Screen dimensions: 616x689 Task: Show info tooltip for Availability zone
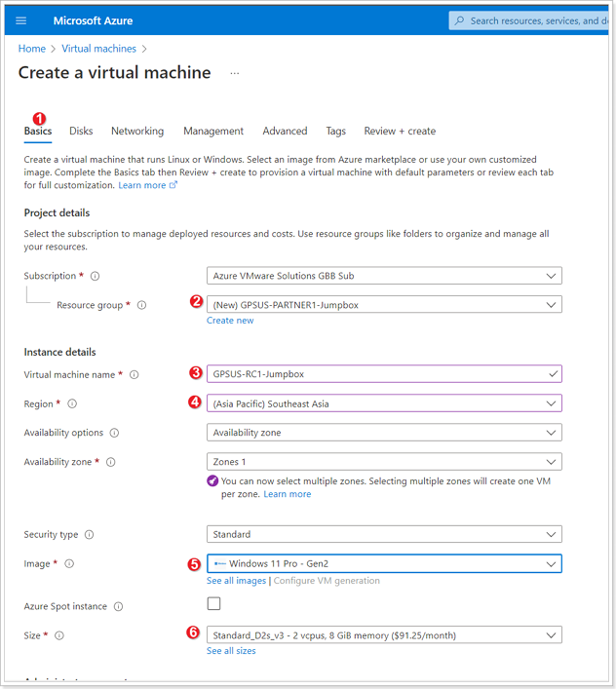point(111,462)
